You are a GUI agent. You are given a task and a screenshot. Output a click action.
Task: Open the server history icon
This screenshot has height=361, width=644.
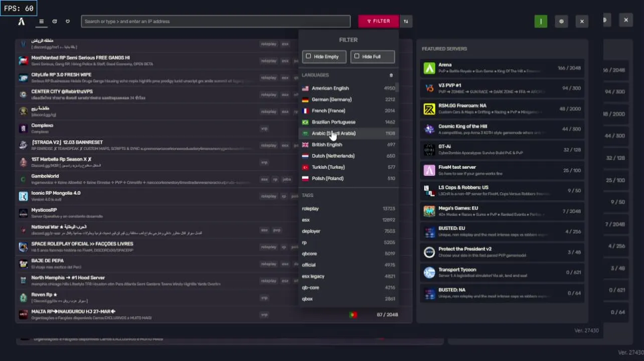click(55, 22)
